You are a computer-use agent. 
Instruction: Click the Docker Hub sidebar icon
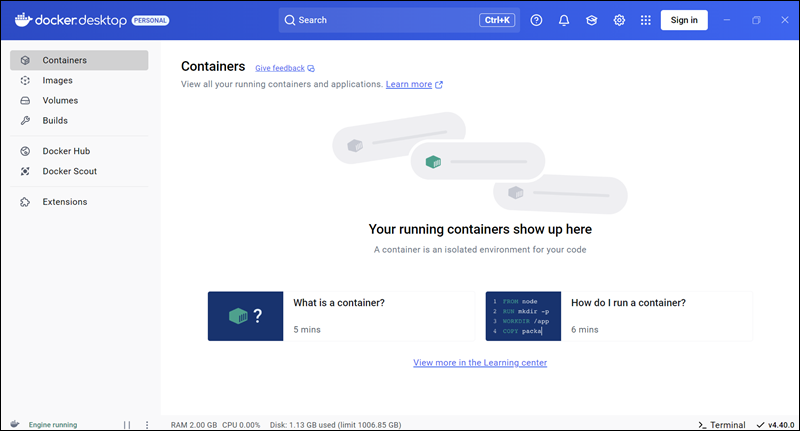pos(25,151)
